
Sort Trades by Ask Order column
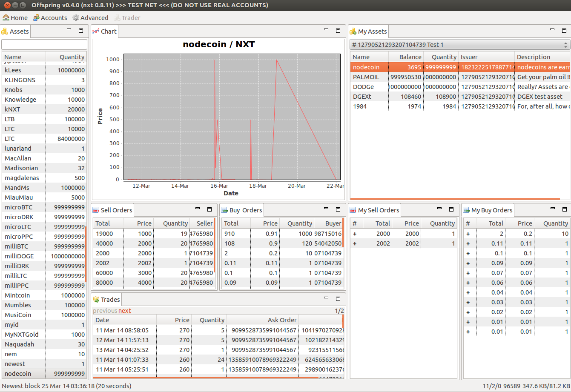pos(262,320)
